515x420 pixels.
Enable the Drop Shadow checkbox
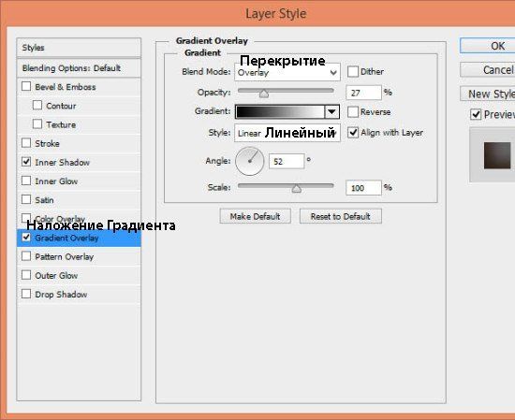coord(26,294)
